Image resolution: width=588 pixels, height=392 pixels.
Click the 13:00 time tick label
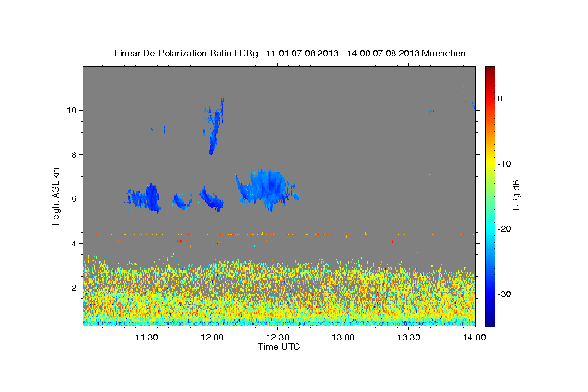pos(343,337)
